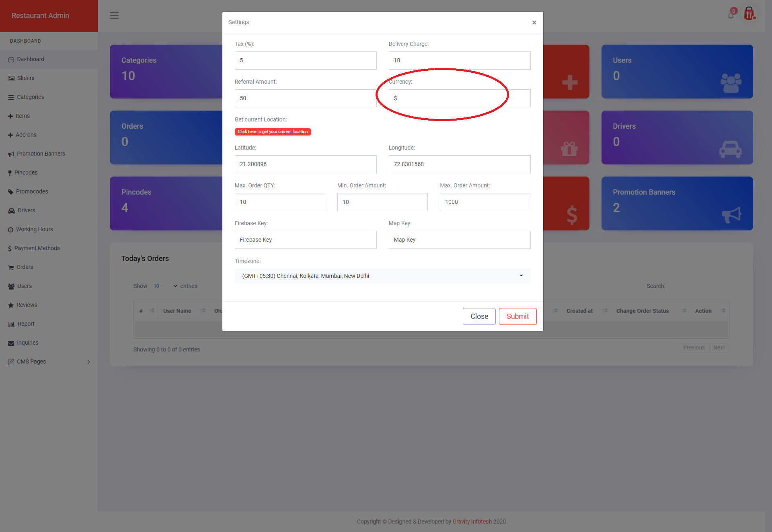Open Payment Methods in sidebar

pyautogui.click(x=37, y=248)
